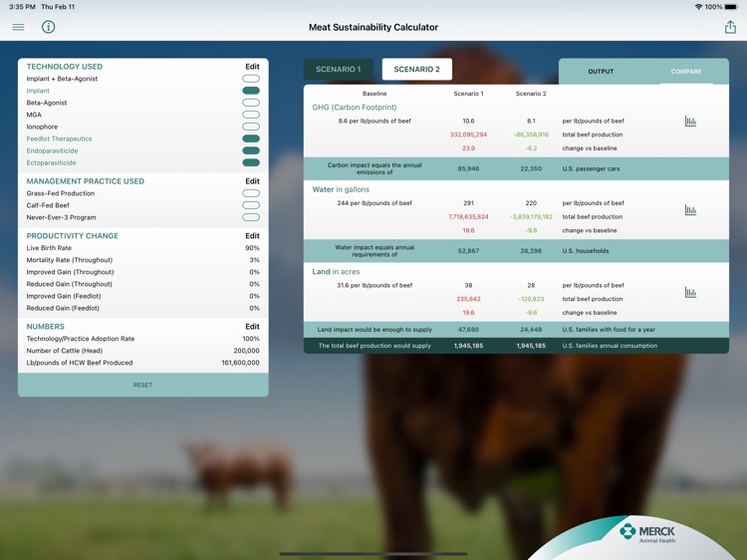Tap the Merck Animal Health logo
Viewport: 747px width, 560px height.
(648, 533)
